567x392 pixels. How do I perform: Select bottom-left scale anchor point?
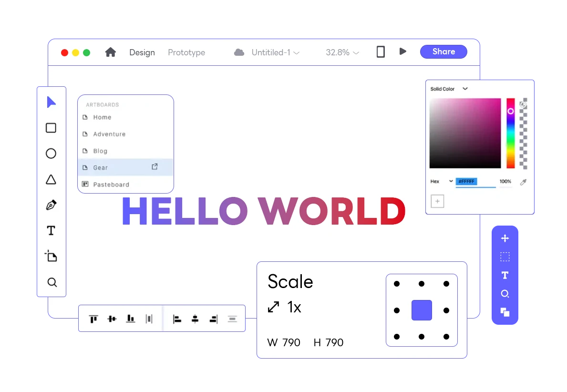[x=397, y=337]
